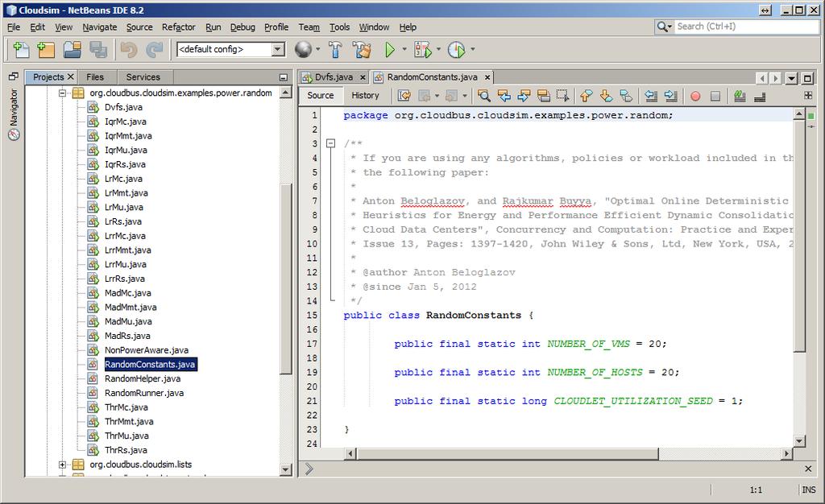Open the Run Project dropdown arrow
Screen dimensions: 825x504
(x=404, y=49)
